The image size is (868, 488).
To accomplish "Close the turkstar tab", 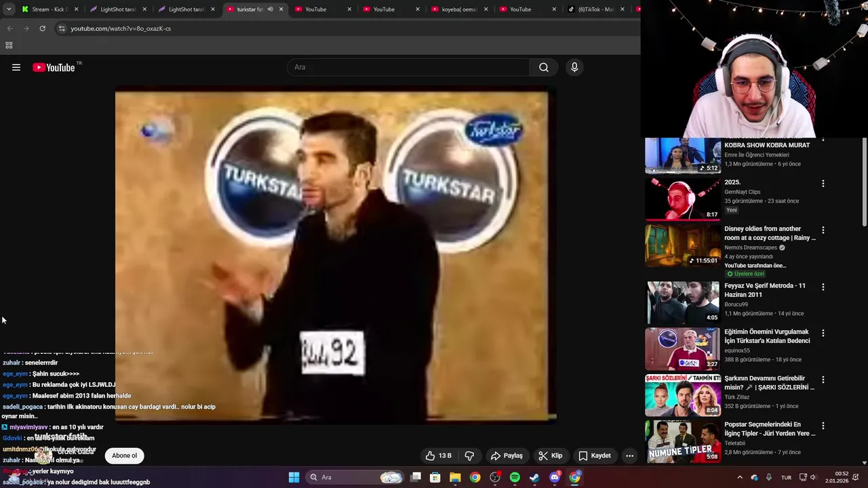I will pos(281,9).
